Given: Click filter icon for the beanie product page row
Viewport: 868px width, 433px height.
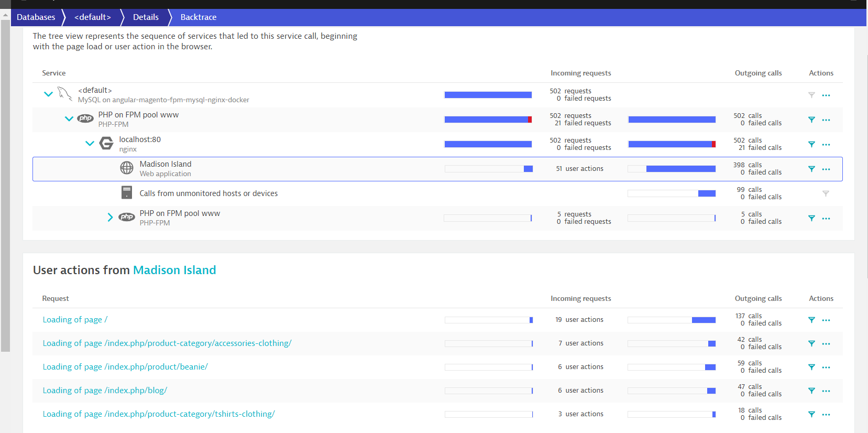Looking at the screenshot, I should (x=811, y=367).
